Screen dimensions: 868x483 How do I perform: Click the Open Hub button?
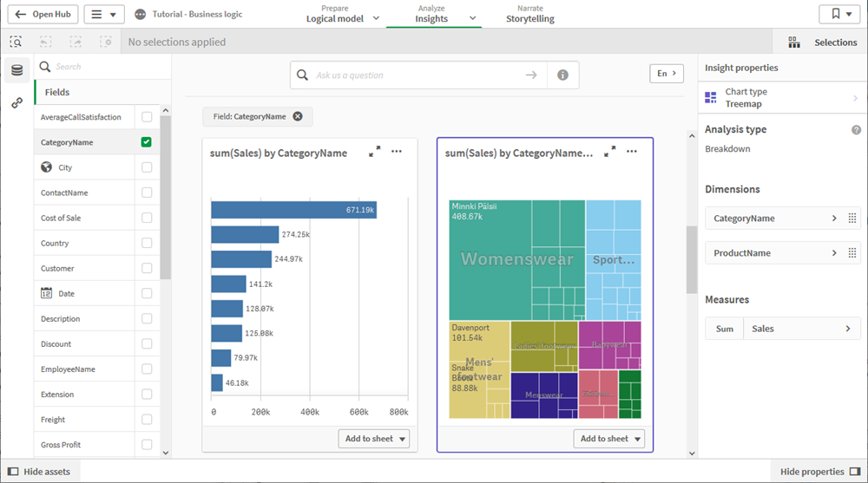(43, 15)
